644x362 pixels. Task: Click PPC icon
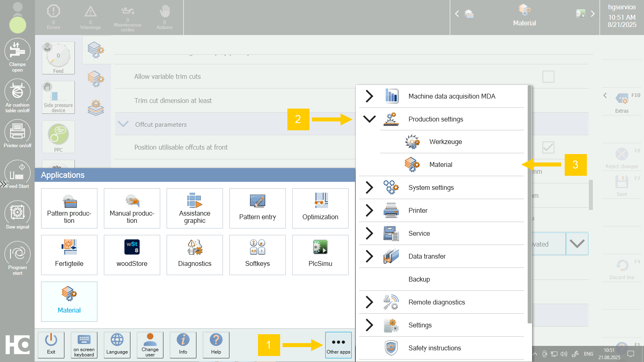(x=58, y=137)
